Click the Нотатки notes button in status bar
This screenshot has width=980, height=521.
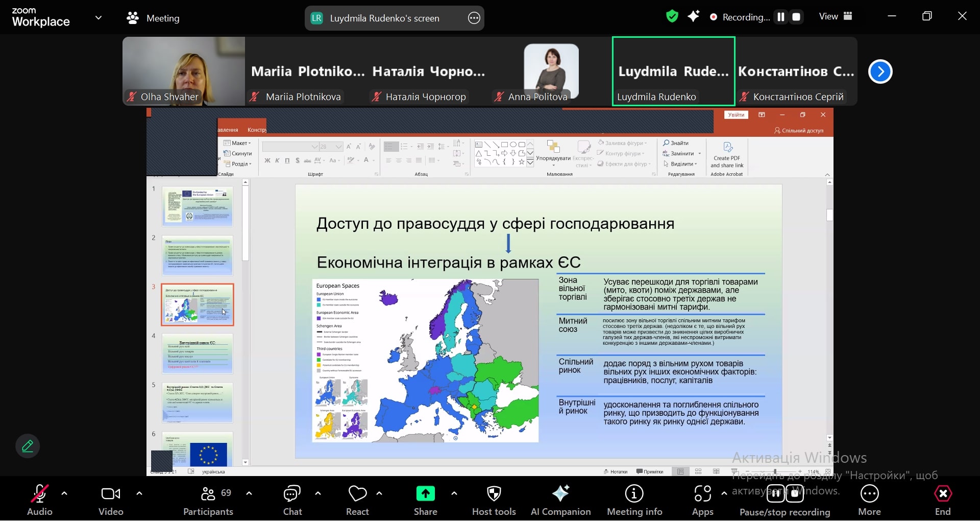pyautogui.click(x=616, y=471)
